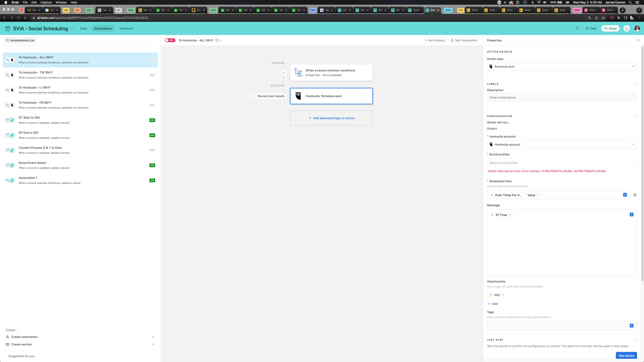Screen dimensions: 644x362
Task: Click the blue plus in Message field
Action: tap(631, 215)
